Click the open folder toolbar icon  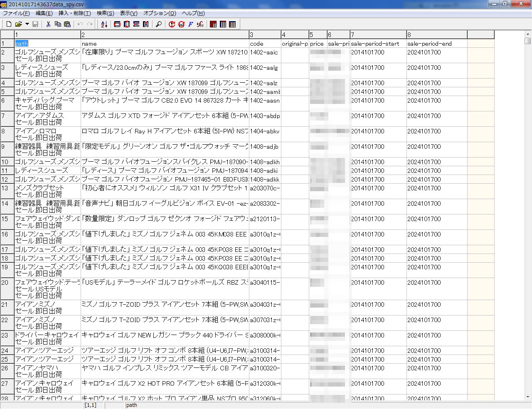pyautogui.click(x=18, y=25)
